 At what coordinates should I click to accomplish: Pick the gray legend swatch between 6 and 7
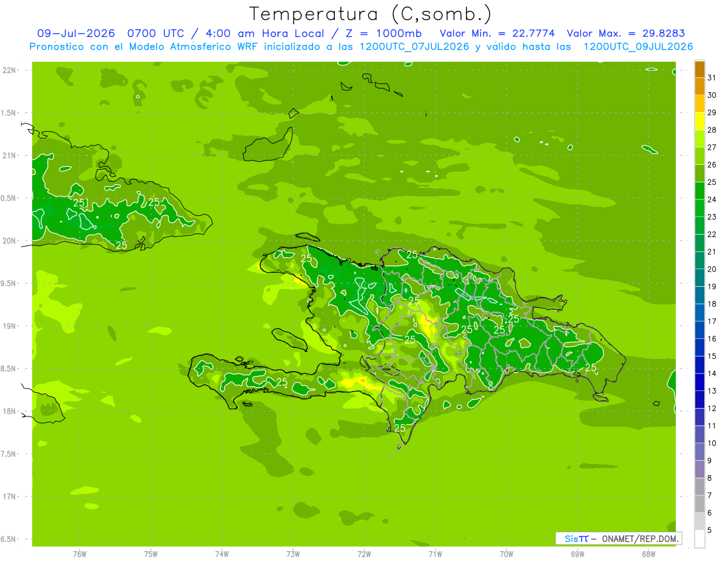(x=699, y=504)
